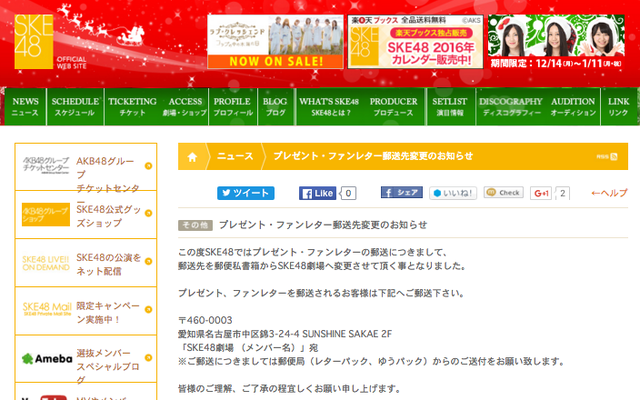The image size is (640, 400).
Task: Open WHAT'S SKE48 menu item
Action: pos(329,107)
